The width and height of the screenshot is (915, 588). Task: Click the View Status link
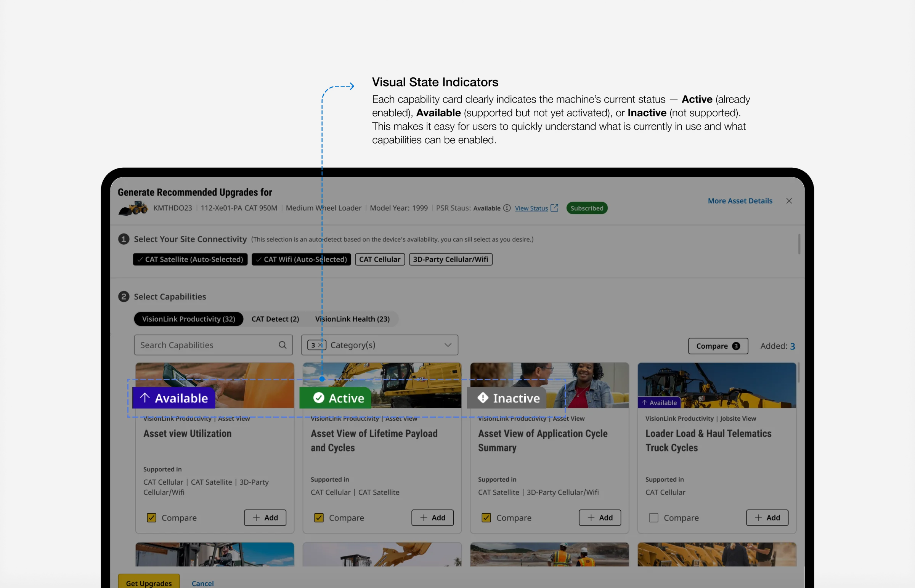coord(531,208)
